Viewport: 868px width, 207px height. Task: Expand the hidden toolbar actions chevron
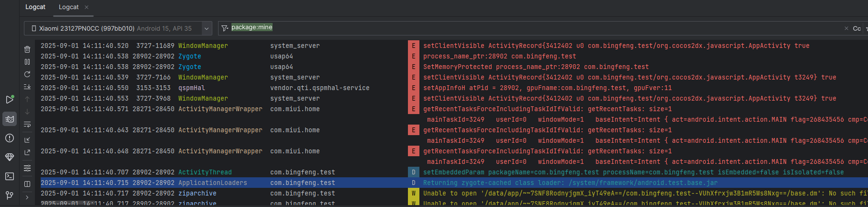click(27, 197)
